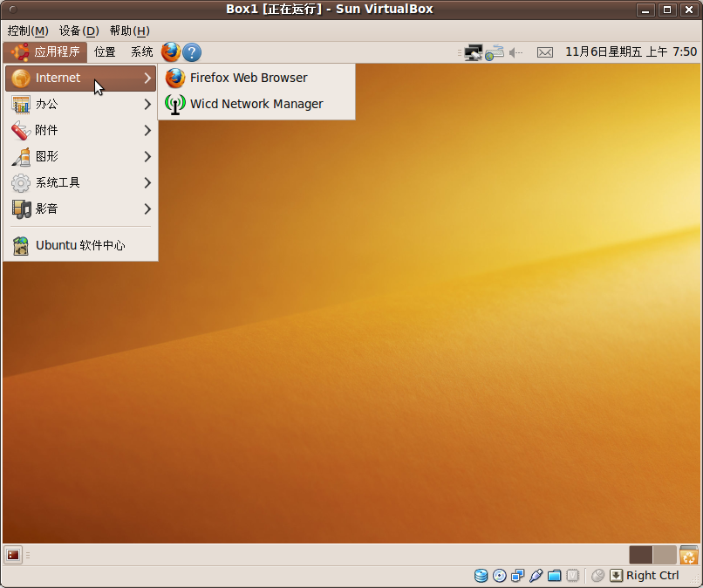The height and width of the screenshot is (588, 703).
Task: Expand the 附件 Accessories submenu
Action: point(81,131)
